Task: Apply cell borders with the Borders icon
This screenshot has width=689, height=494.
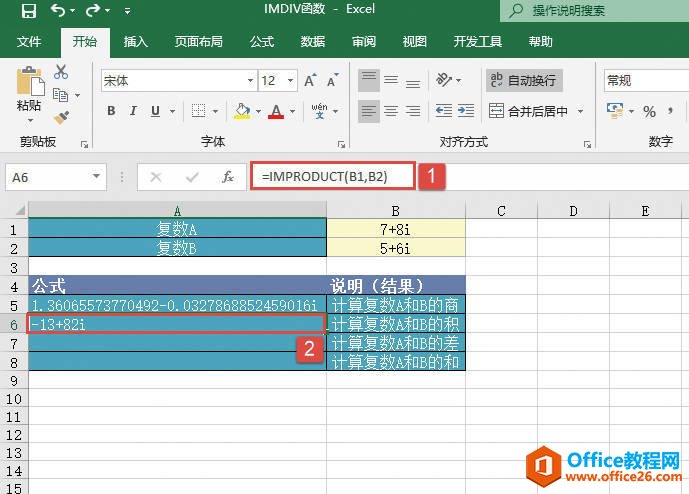Action: (199, 111)
